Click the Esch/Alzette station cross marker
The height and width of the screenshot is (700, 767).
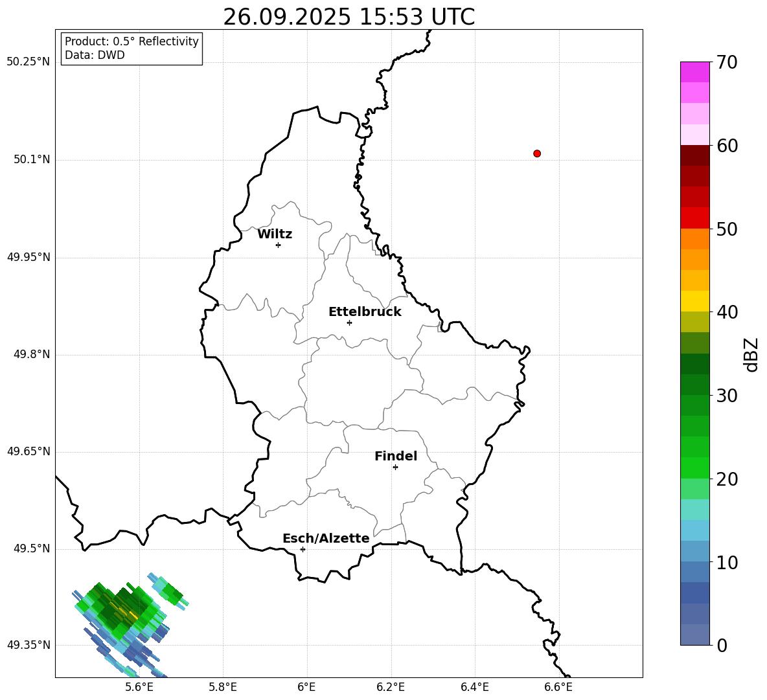pyautogui.click(x=303, y=549)
